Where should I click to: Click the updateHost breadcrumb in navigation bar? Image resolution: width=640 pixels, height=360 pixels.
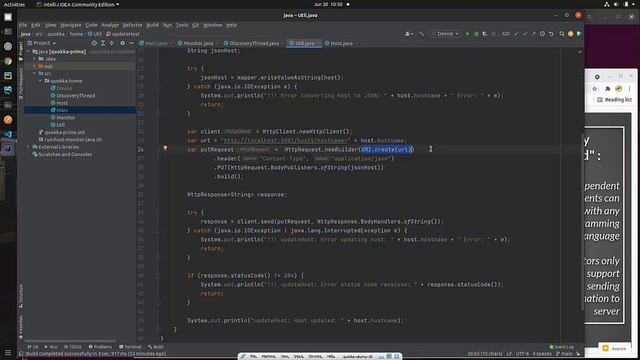tap(123, 34)
